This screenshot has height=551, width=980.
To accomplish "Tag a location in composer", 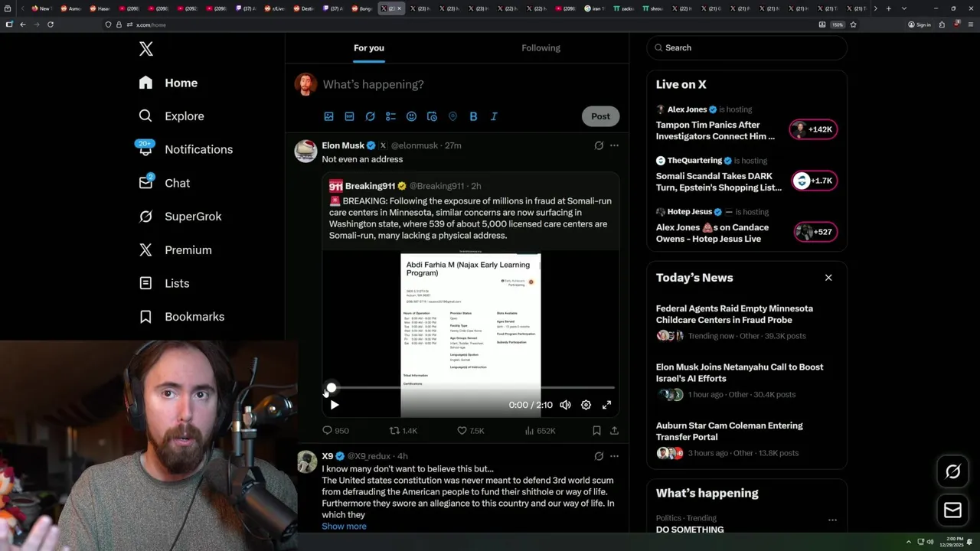I will click(452, 116).
